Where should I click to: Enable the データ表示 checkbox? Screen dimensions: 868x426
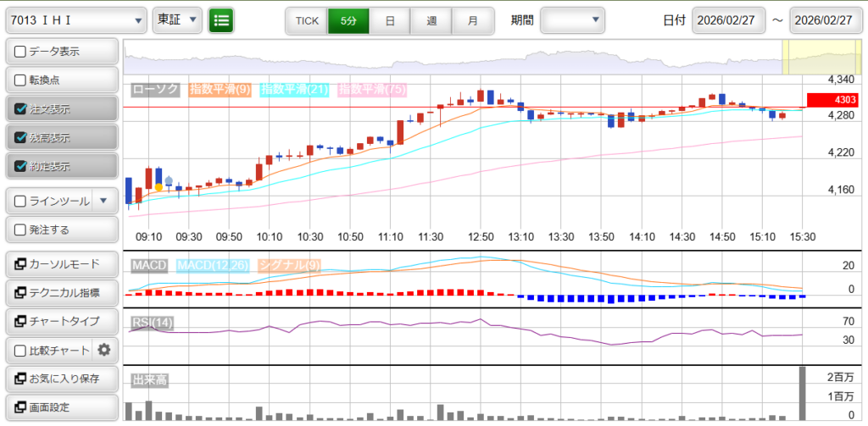(20, 52)
